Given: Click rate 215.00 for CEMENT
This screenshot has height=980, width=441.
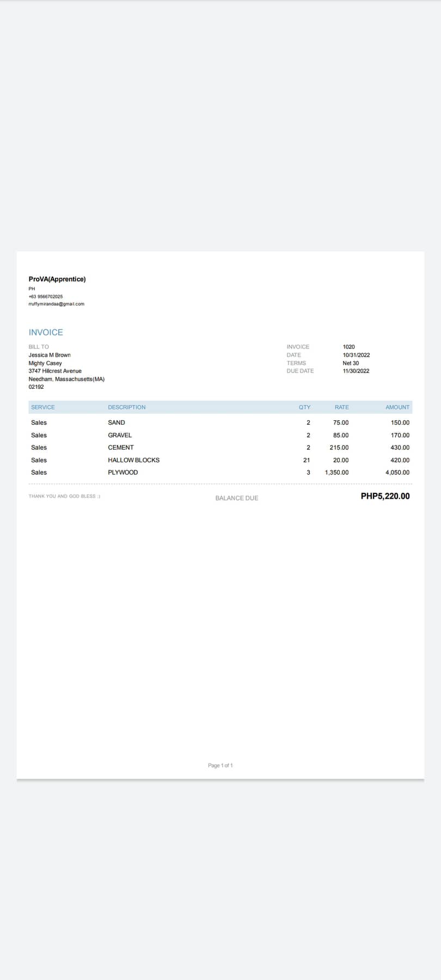Looking at the screenshot, I should coord(339,448).
